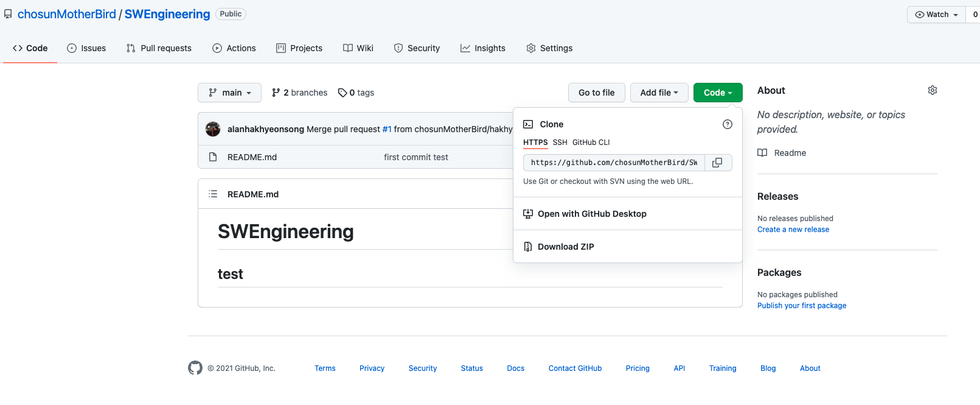
Task: Select the GitHub CLI clone option
Action: [x=591, y=143]
